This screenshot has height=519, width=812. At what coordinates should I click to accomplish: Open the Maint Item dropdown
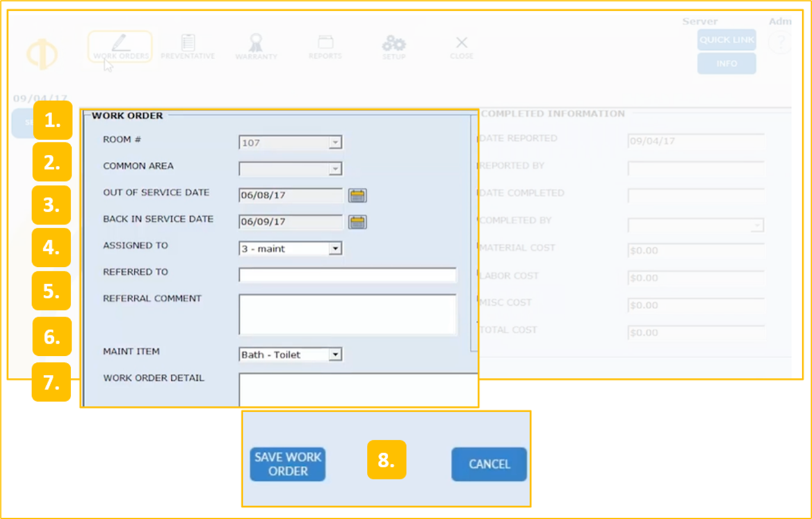pos(335,355)
